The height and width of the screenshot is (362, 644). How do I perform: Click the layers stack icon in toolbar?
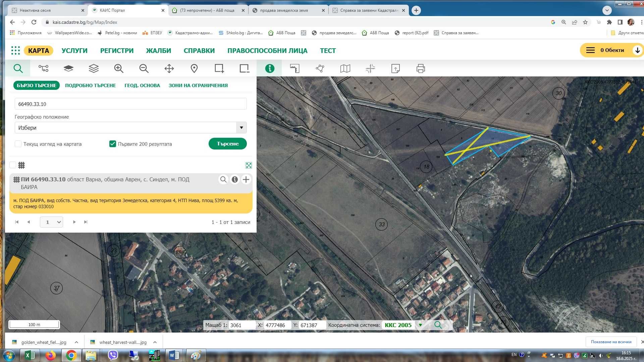click(x=94, y=68)
